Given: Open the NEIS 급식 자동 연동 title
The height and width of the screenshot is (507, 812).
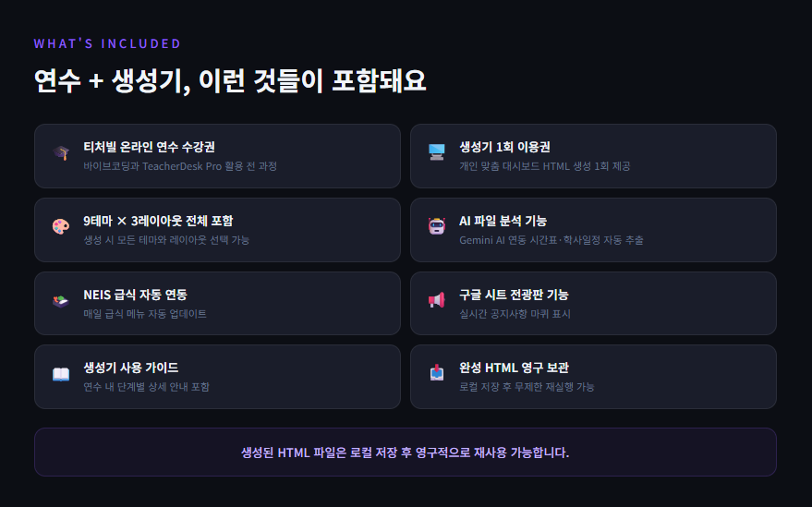Looking at the screenshot, I should pos(135,295).
